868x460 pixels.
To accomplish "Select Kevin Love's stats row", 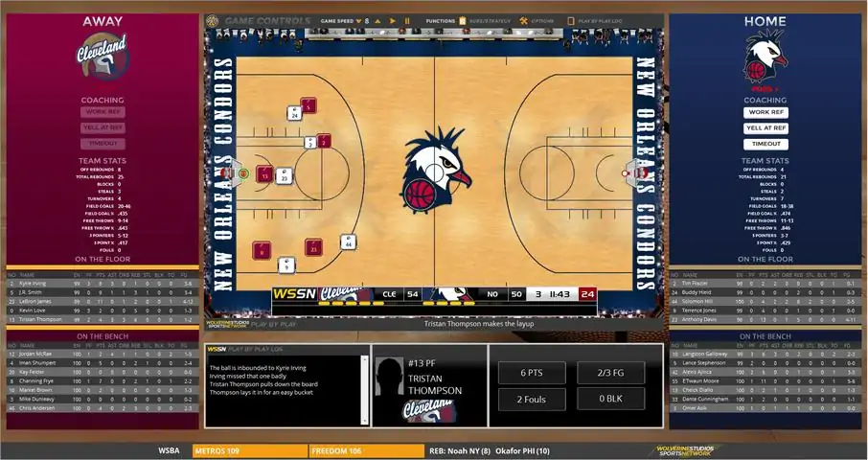I will coord(103,310).
